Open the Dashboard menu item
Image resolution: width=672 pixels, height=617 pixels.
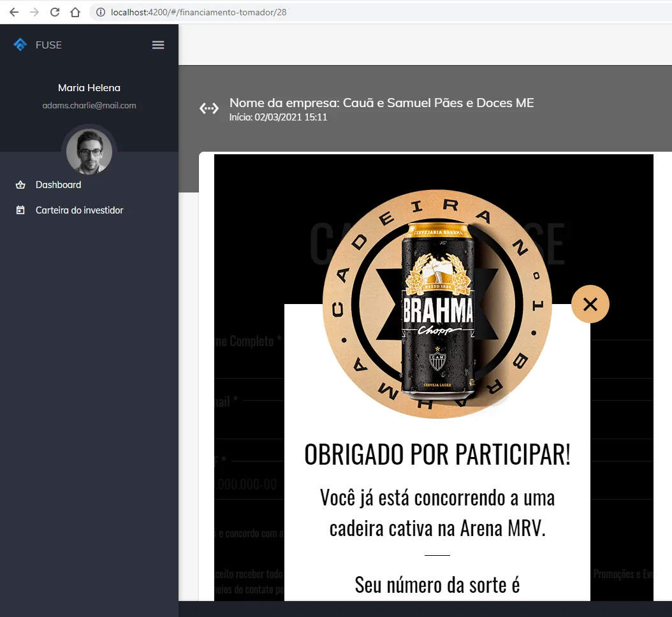click(x=59, y=185)
